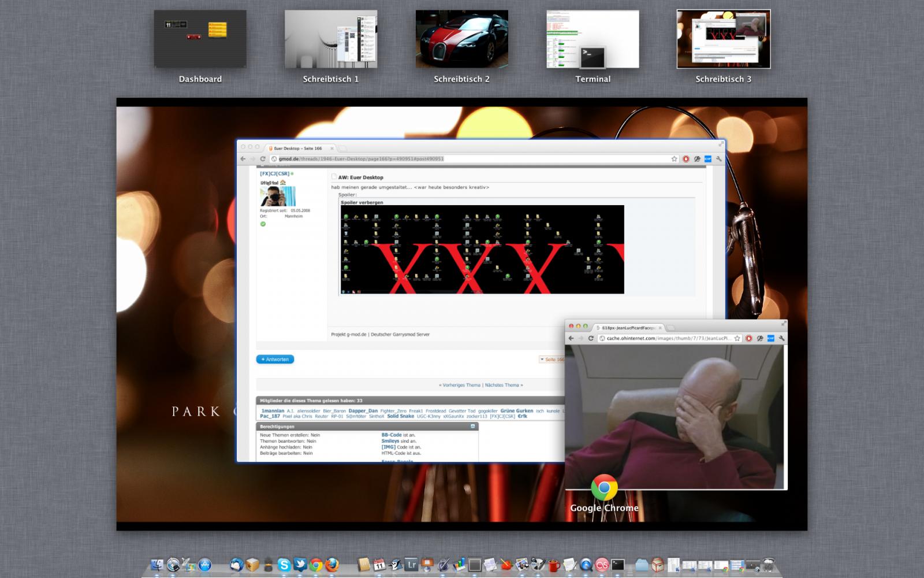Viewport: 924px width, 578px height.
Task: Open the Mac App Store from the Dock
Action: [205, 565]
